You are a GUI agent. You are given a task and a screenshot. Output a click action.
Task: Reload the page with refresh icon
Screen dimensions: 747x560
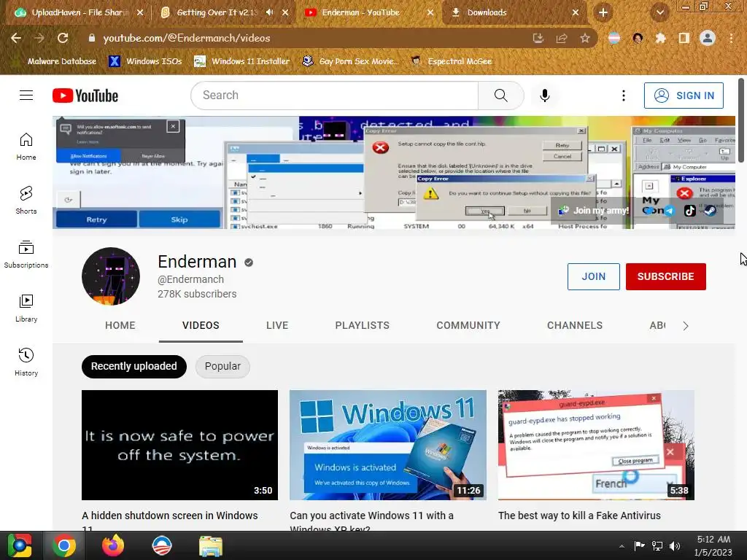pyautogui.click(x=63, y=38)
